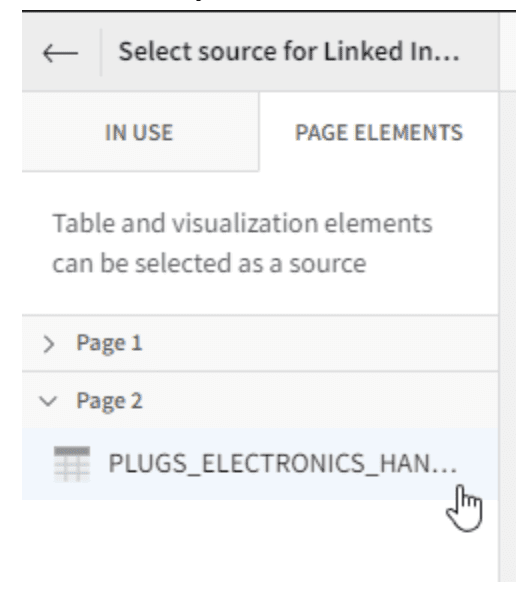Screen dimensions: 526x596
Task: Click empty space right of the Page 2 label
Action: pyautogui.click(x=319, y=401)
